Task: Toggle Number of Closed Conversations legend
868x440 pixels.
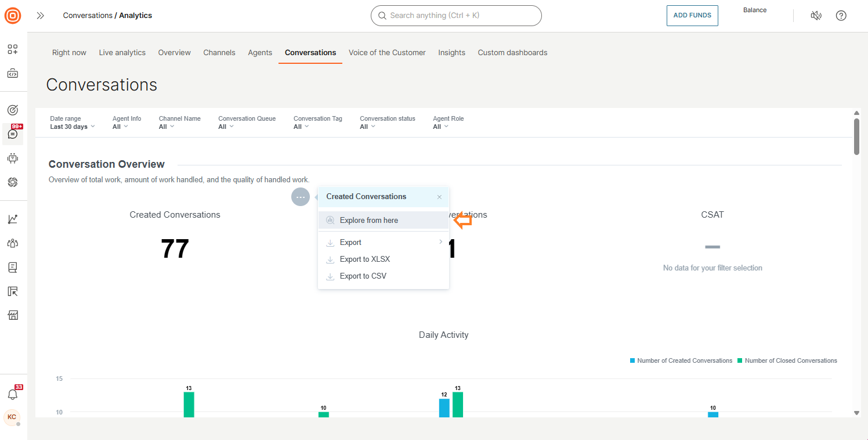Action: point(787,360)
